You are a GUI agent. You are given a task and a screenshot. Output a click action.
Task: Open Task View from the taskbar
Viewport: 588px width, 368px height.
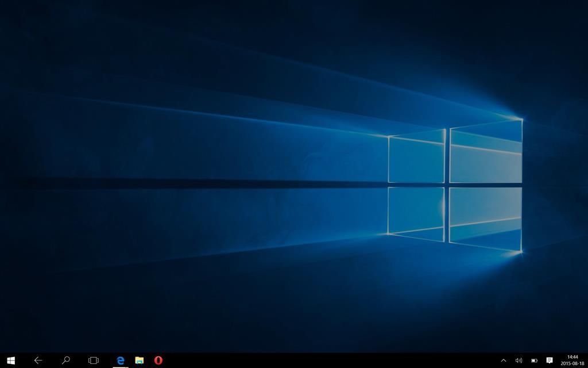pos(94,361)
